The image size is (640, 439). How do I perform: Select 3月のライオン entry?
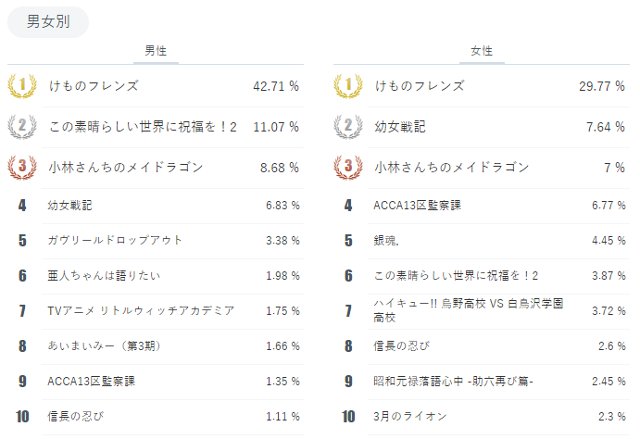[412, 416]
